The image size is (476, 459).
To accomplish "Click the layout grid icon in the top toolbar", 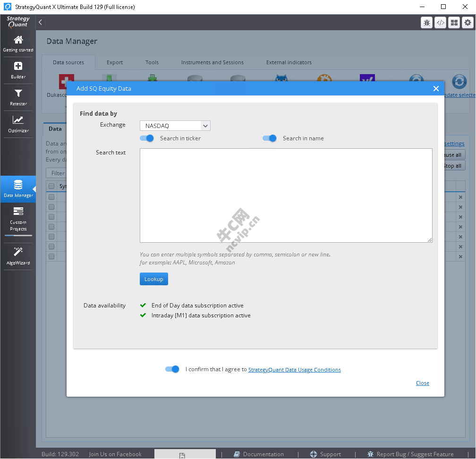I will (x=454, y=23).
